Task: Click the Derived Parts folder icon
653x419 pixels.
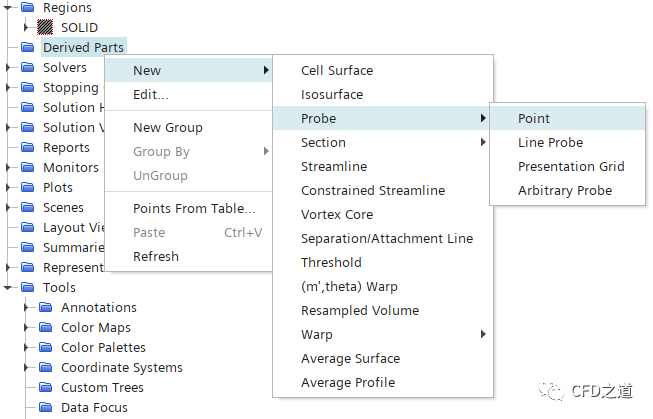Action: click(27, 48)
